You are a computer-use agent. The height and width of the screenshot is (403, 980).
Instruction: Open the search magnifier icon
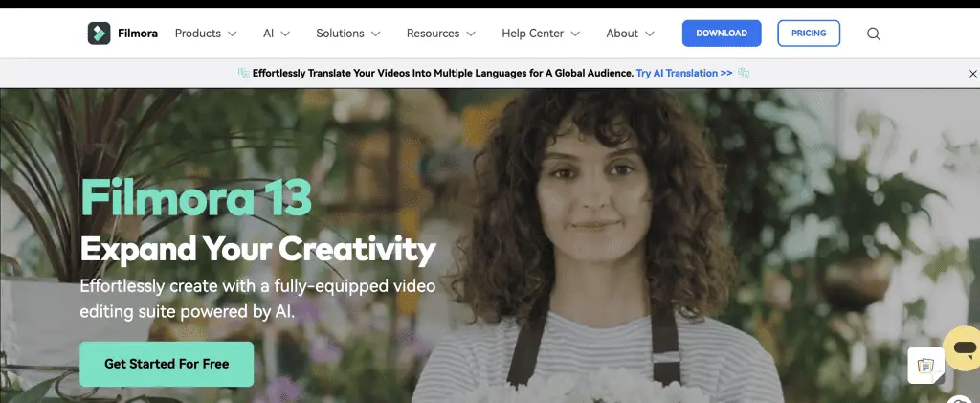[x=873, y=34]
